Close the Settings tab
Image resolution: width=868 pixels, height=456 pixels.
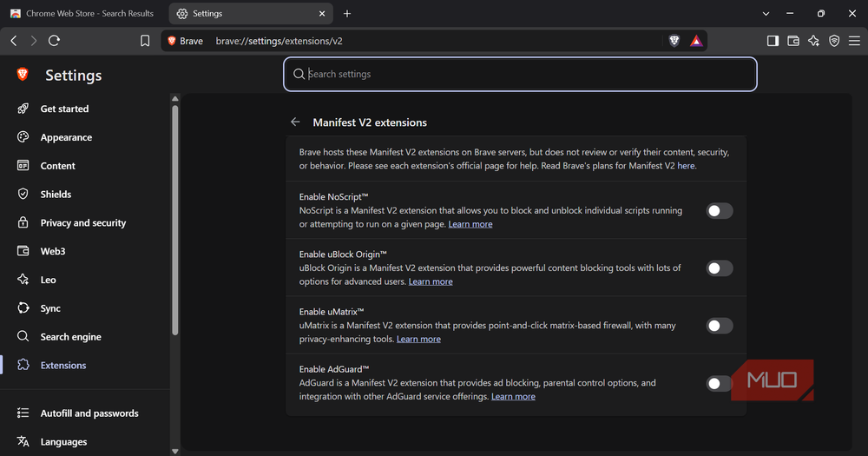coord(322,14)
